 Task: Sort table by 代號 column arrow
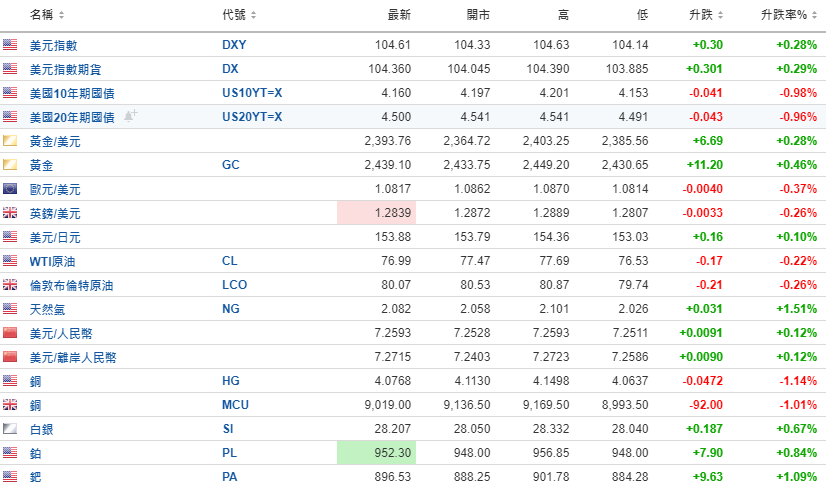[x=253, y=15]
